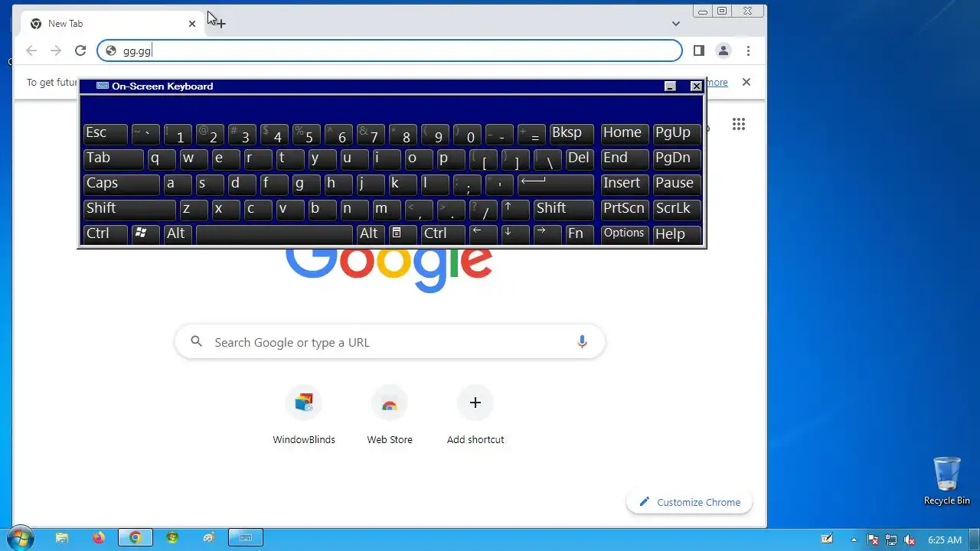Open On-Screen Keyboard Help

pos(677,235)
